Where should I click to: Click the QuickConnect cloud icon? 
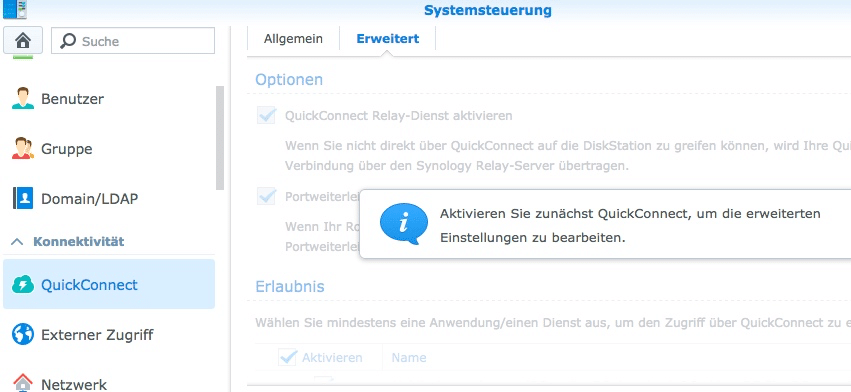[23, 284]
